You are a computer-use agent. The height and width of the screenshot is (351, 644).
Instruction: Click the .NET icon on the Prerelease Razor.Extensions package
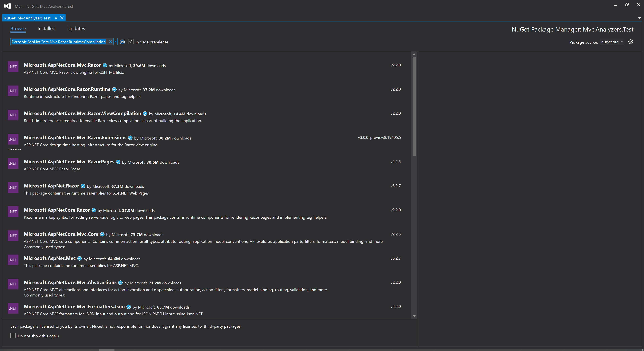[13, 139]
